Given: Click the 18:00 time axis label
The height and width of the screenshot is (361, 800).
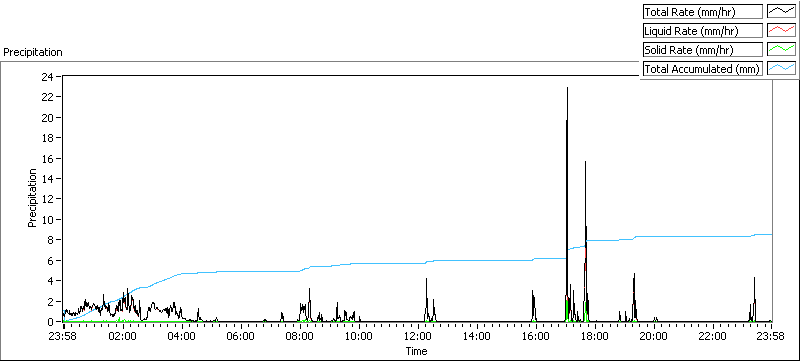Looking at the screenshot, I should [595, 336].
